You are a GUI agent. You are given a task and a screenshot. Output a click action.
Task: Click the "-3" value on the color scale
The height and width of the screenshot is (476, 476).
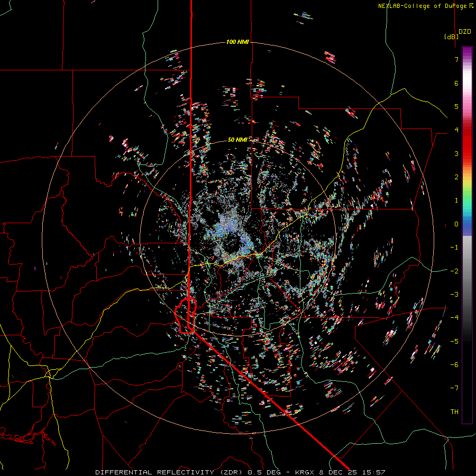(x=454, y=295)
